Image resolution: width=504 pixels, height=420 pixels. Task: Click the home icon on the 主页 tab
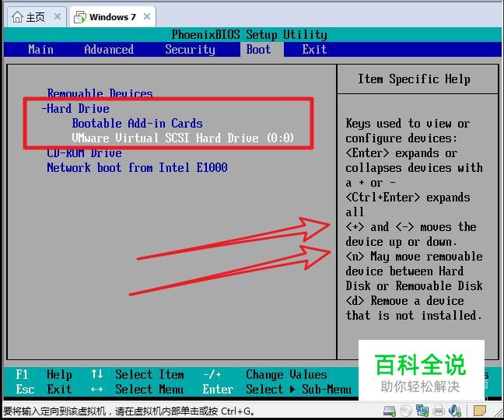click(17, 16)
